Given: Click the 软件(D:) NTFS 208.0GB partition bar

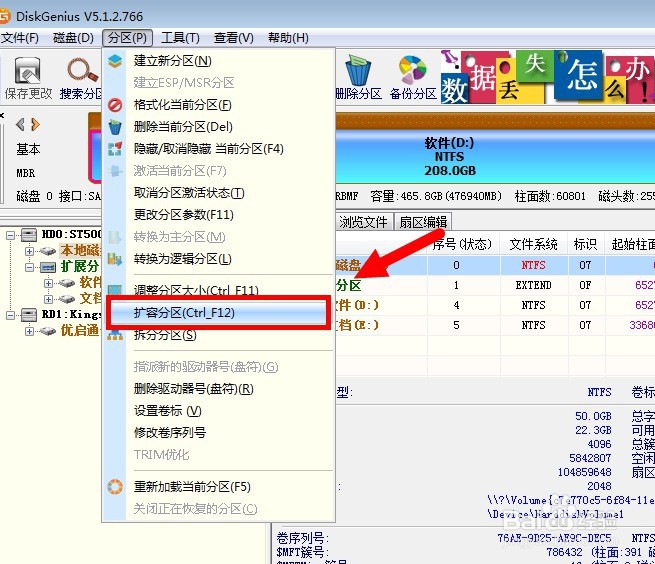Looking at the screenshot, I should [495, 156].
